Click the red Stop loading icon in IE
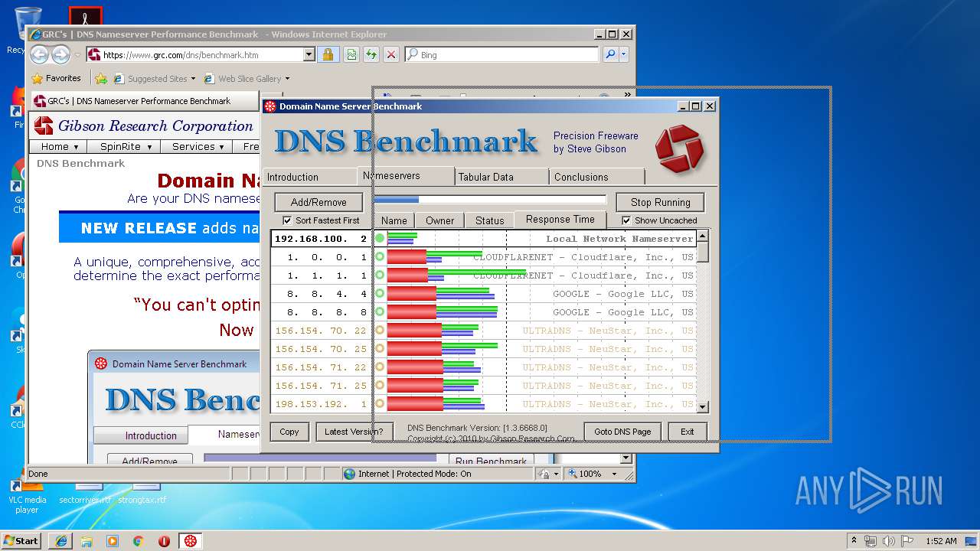The image size is (980, 551). click(x=391, y=54)
